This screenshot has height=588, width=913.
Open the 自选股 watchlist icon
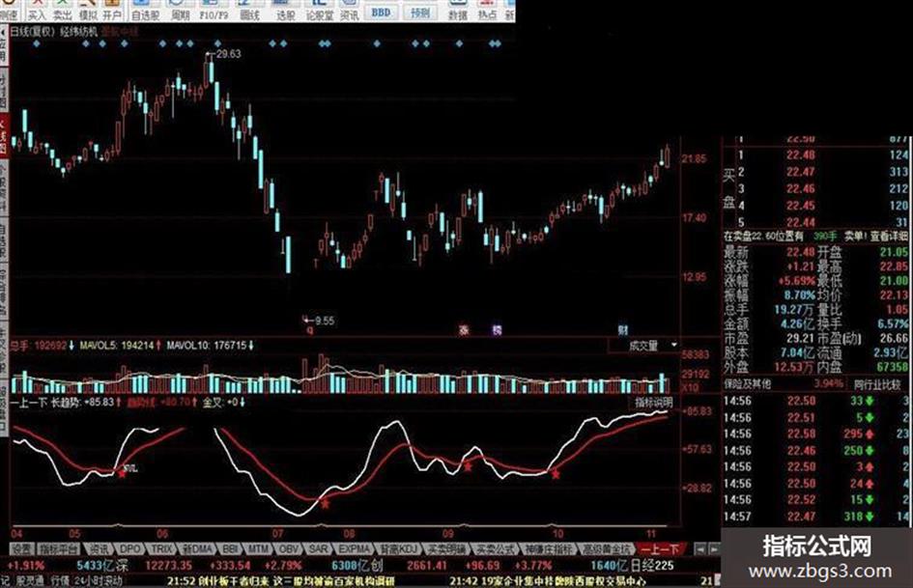click(x=145, y=11)
